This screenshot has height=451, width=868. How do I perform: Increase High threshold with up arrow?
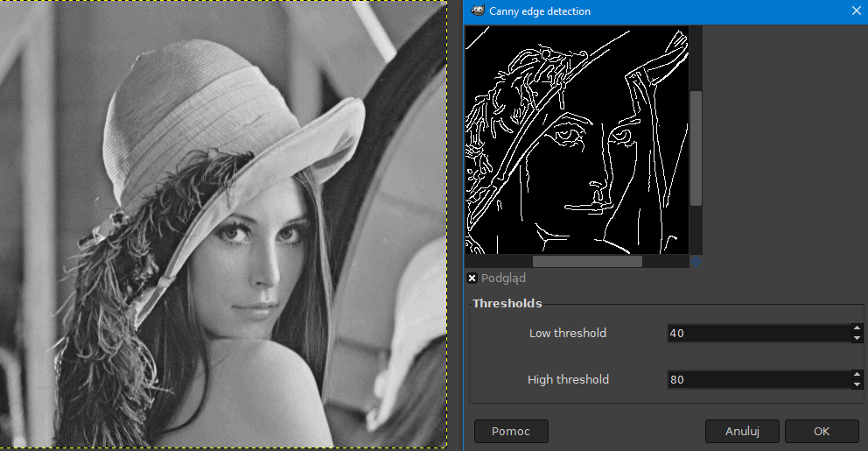tap(857, 375)
